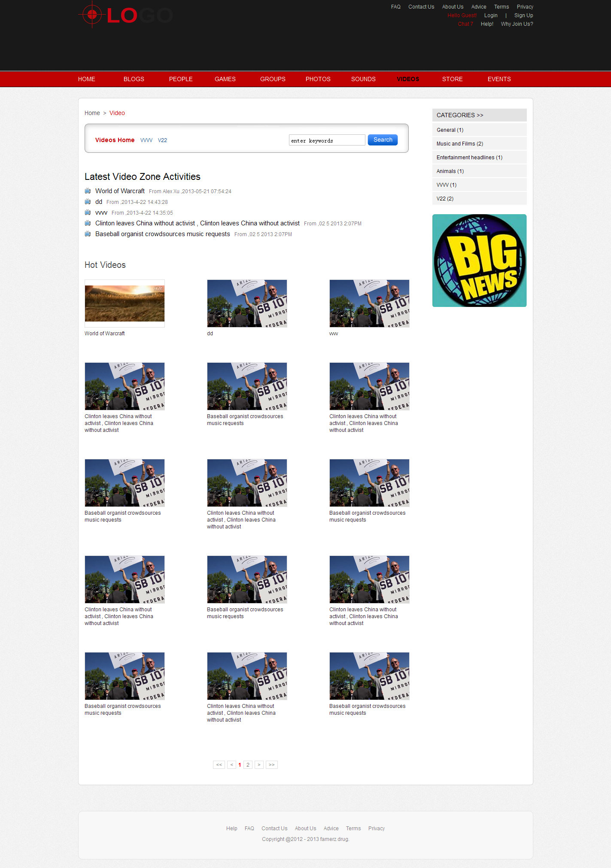Open Privacy link in top header
The image size is (611, 868).
tap(525, 7)
